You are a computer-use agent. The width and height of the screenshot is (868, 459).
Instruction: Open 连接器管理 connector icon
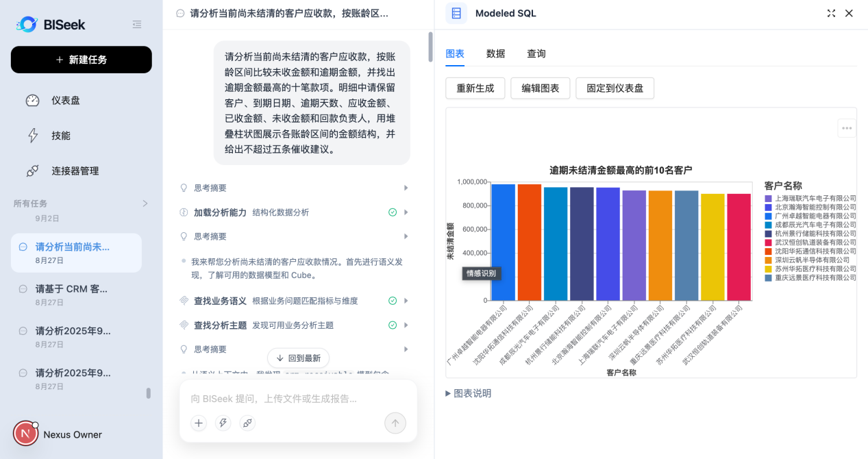pos(32,171)
